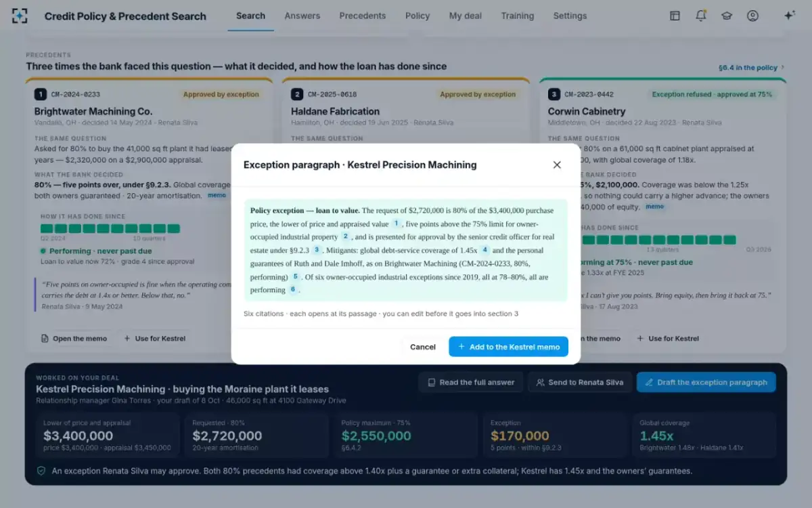The height and width of the screenshot is (508, 812).
Task: Click Brightwater's performance quarter bar
Action: coord(110,229)
